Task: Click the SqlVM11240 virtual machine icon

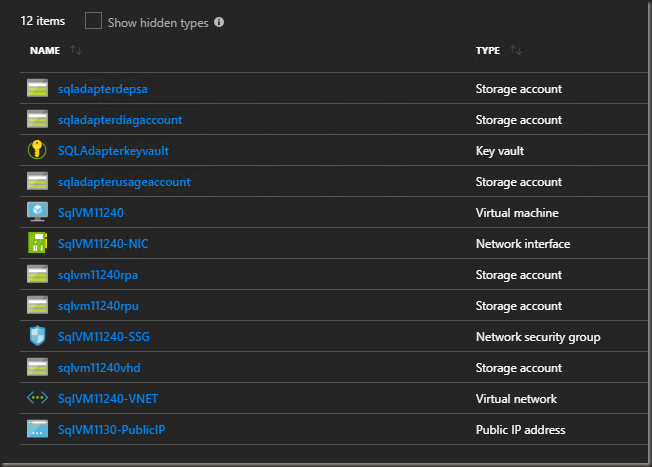Action: (38, 213)
